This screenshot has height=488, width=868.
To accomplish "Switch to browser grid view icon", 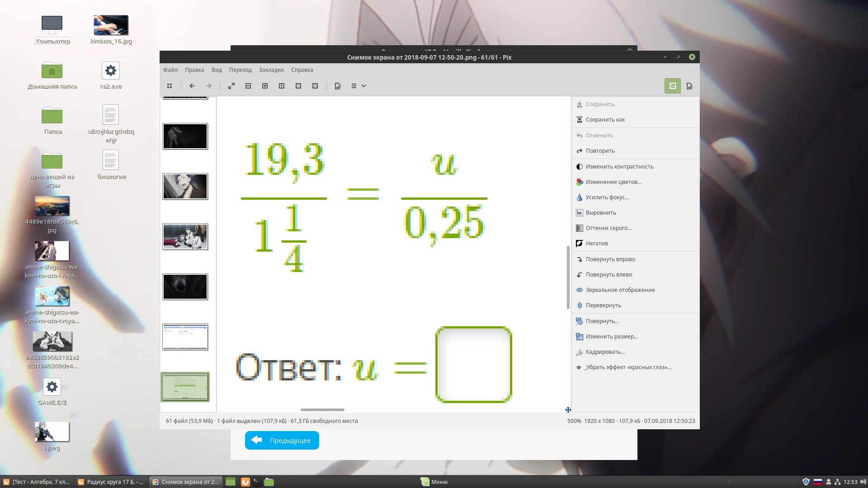I will pyautogui.click(x=170, y=86).
